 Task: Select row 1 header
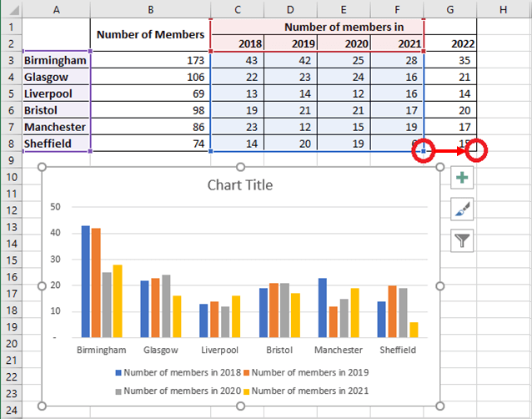[12, 27]
